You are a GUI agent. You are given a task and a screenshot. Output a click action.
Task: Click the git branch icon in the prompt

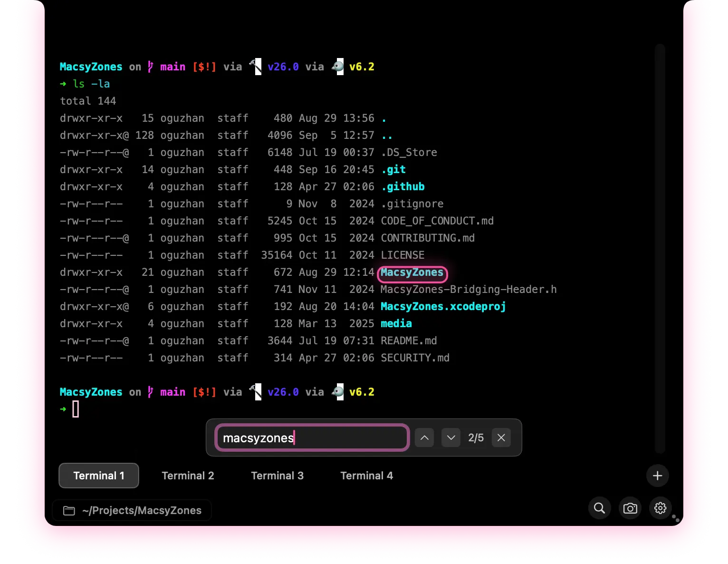click(150, 67)
